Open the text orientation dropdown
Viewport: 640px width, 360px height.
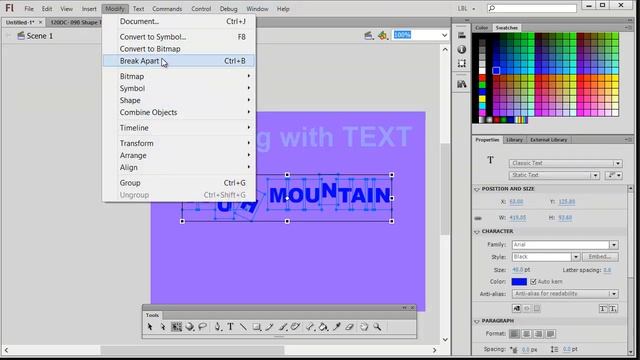click(x=613, y=175)
